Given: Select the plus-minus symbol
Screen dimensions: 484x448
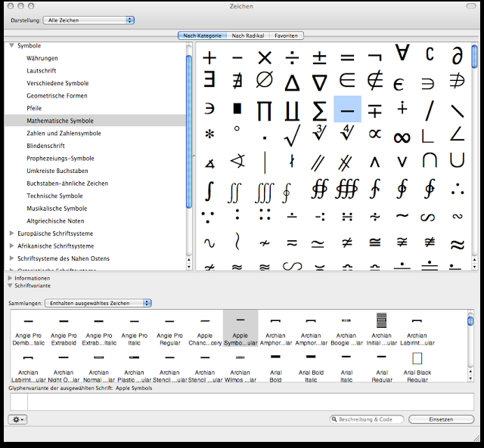Looking at the screenshot, I should pyautogui.click(x=319, y=57).
